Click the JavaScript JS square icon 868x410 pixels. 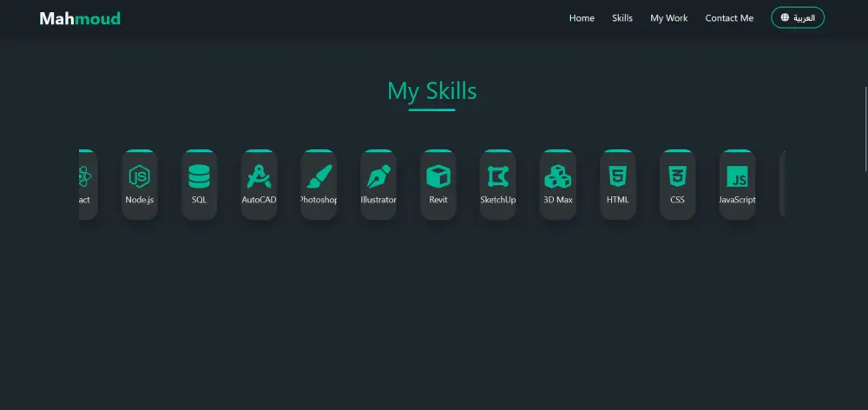click(x=737, y=176)
